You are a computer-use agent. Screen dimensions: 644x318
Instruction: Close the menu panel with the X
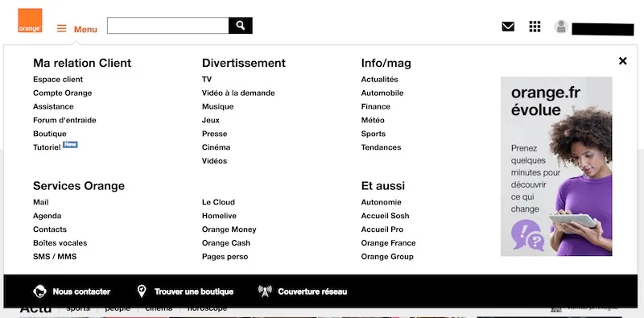pos(622,61)
